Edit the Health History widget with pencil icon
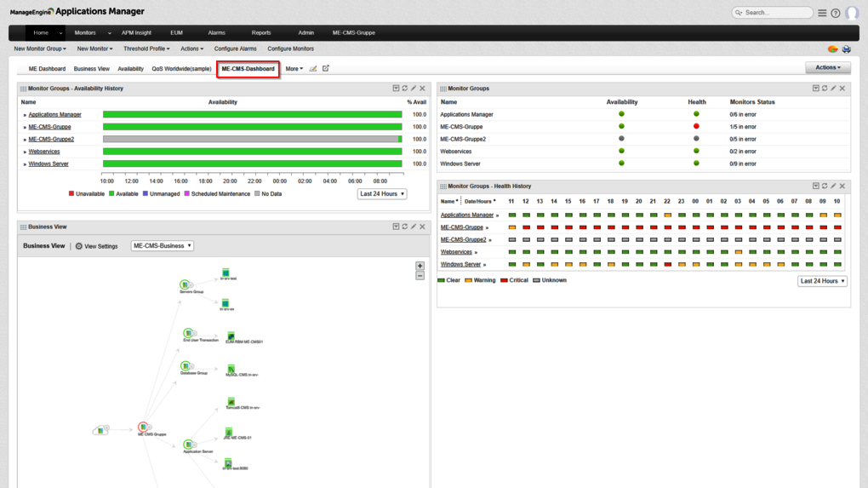 pos(833,187)
